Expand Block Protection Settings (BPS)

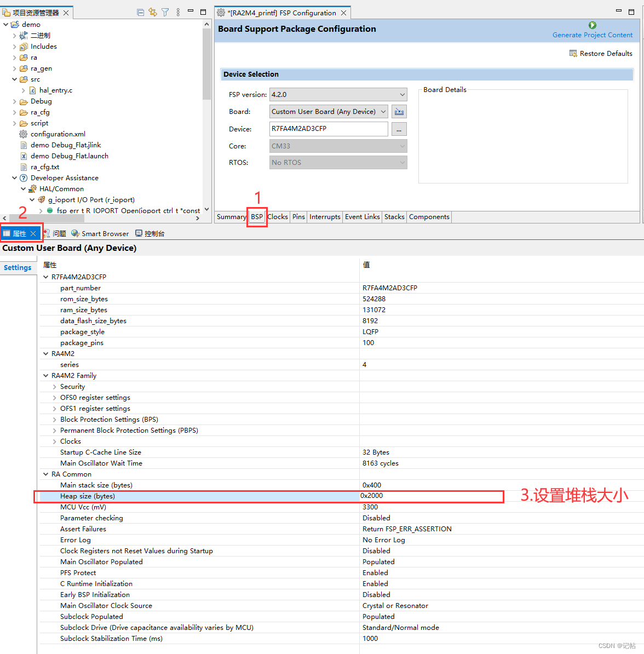click(x=55, y=420)
